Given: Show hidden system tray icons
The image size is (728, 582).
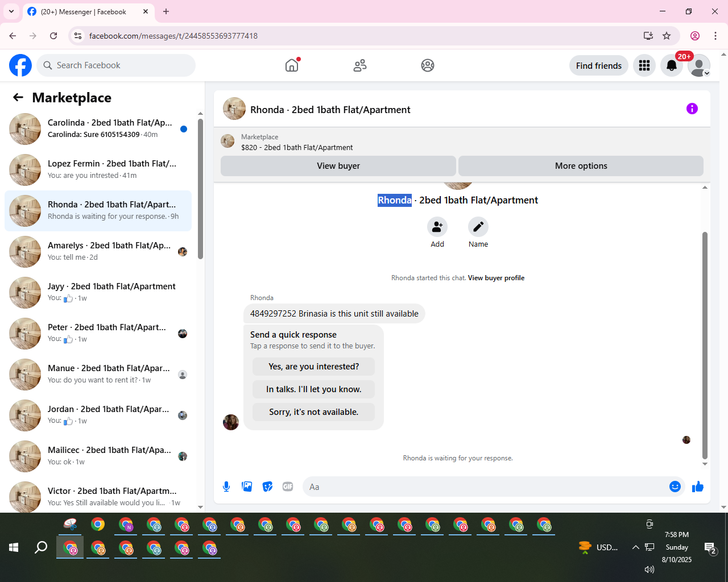Looking at the screenshot, I should [x=635, y=547].
